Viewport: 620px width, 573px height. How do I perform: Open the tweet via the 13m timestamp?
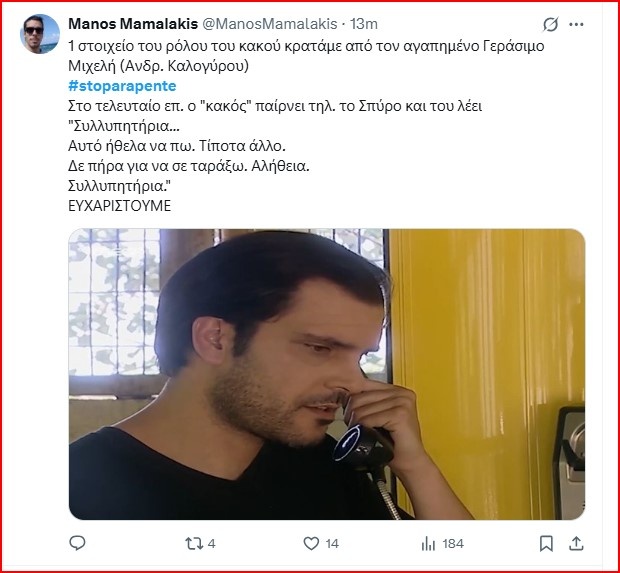click(x=364, y=24)
